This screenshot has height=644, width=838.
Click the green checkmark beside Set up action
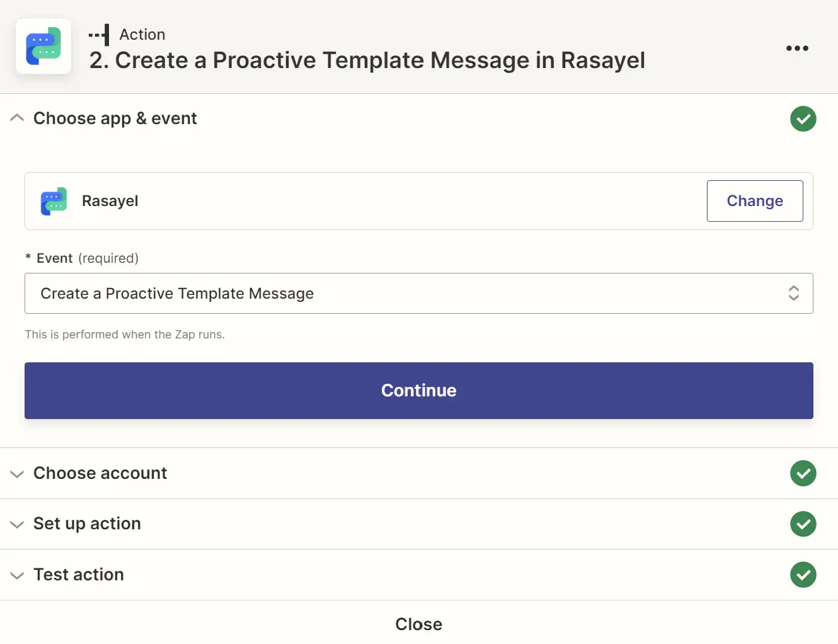tap(803, 524)
